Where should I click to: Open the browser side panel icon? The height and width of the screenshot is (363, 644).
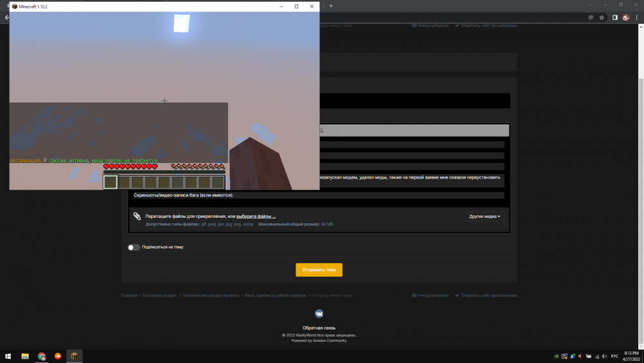(615, 17)
